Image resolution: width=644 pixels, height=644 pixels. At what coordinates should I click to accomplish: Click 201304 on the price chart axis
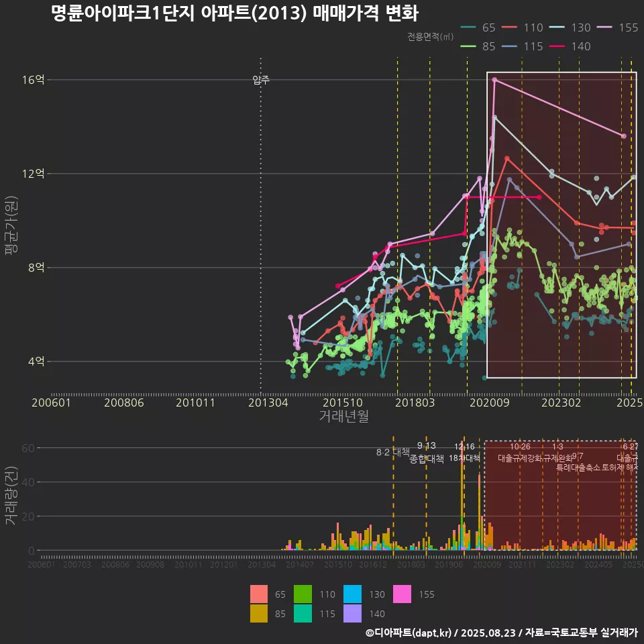point(268,402)
